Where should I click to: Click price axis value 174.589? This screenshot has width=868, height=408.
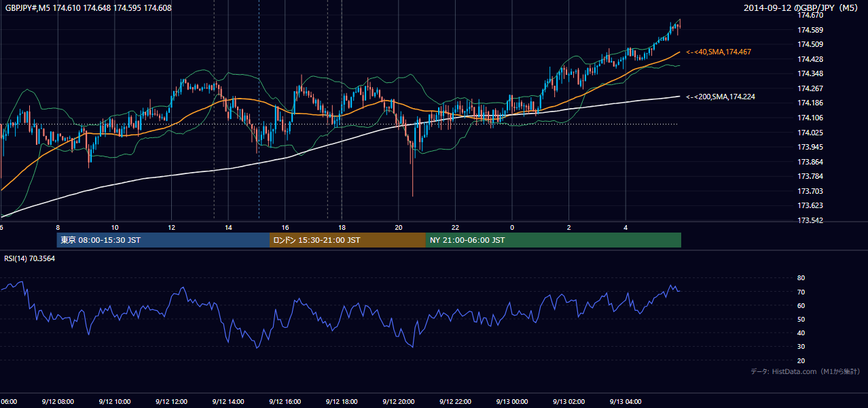tap(810, 30)
